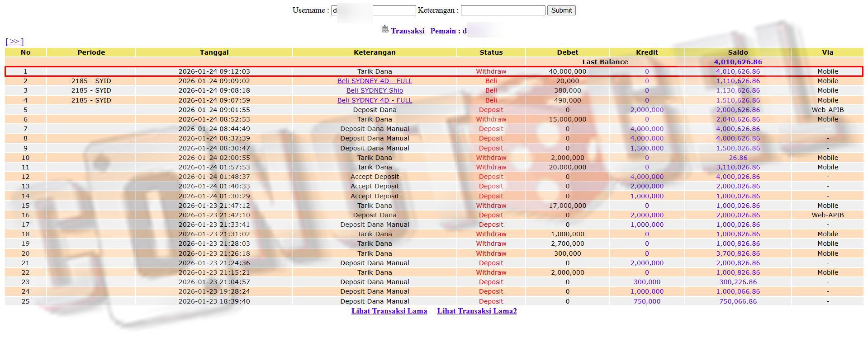The image size is (868, 351).
Task: Click the Transaksi heading text
Action: pos(408,31)
